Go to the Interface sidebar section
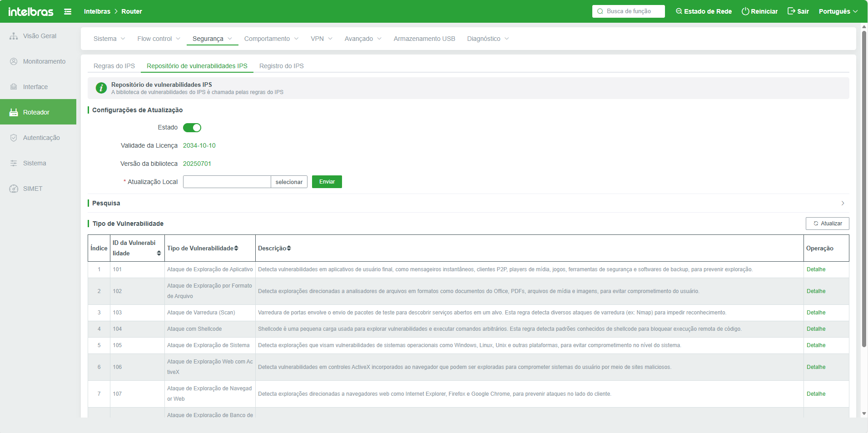868x433 pixels. click(35, 87)
